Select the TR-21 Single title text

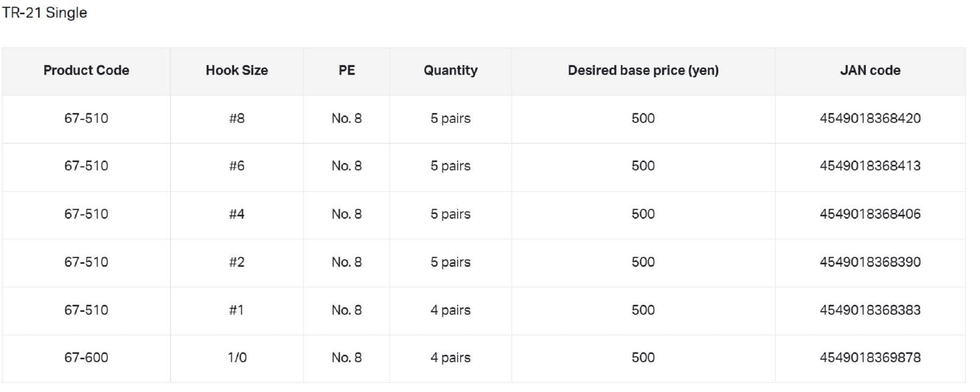coord(45,13)
